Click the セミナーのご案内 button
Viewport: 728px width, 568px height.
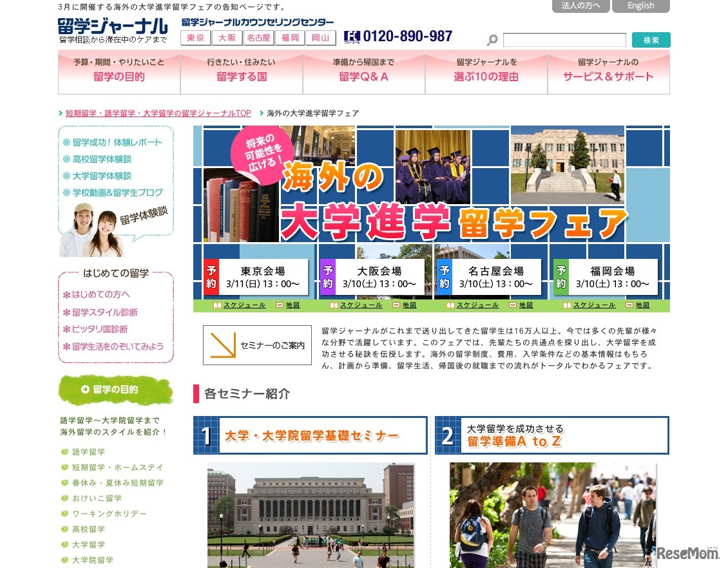pyautogui.click(x=257, y=345)
